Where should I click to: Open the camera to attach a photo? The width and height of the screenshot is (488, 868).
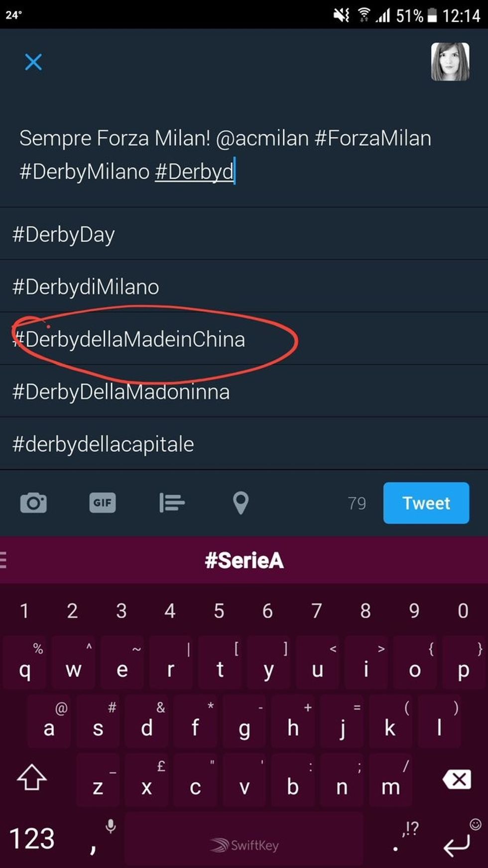(33, 503)
